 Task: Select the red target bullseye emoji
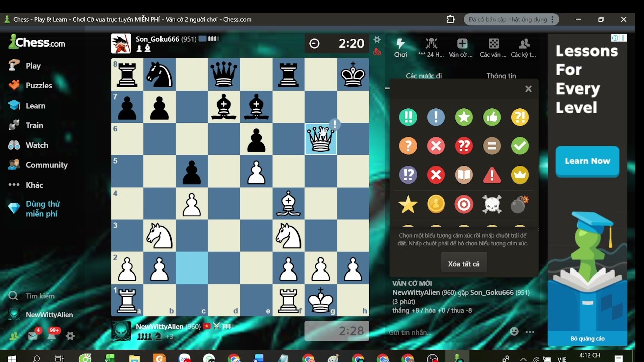pos(464,204)
